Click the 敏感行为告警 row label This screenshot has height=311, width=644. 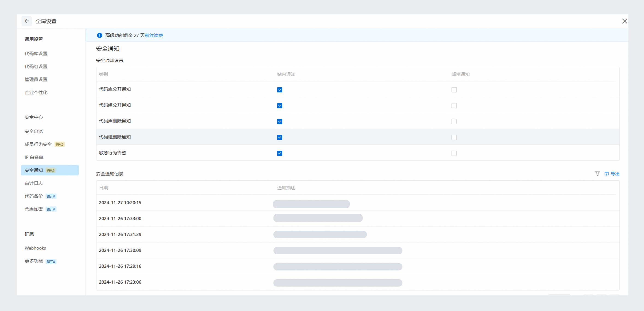[x=112, y=153]
